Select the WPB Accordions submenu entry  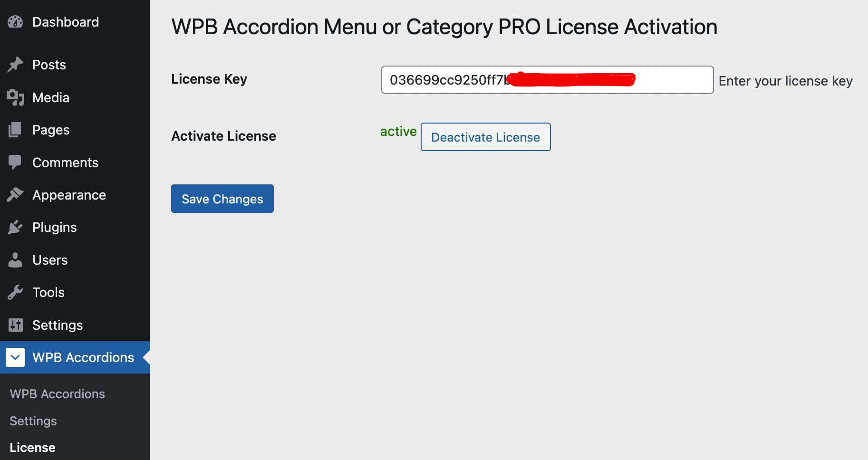[x=57, y=393]
